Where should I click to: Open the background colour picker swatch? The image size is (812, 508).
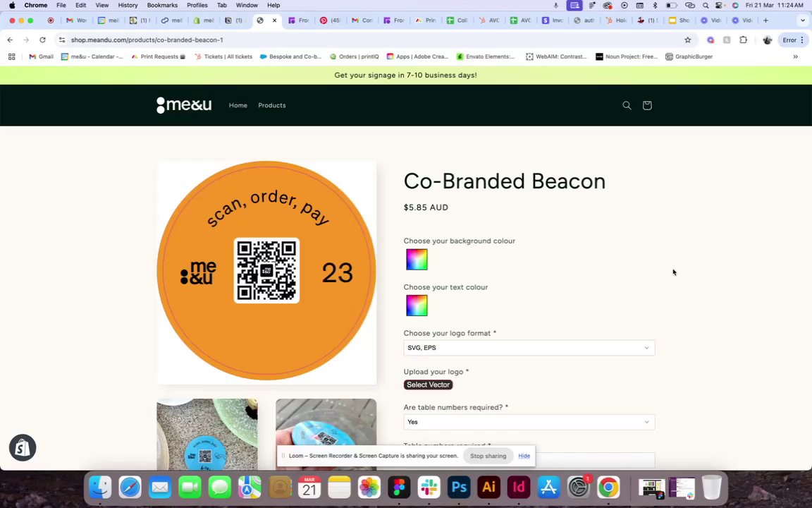(417, 259)
